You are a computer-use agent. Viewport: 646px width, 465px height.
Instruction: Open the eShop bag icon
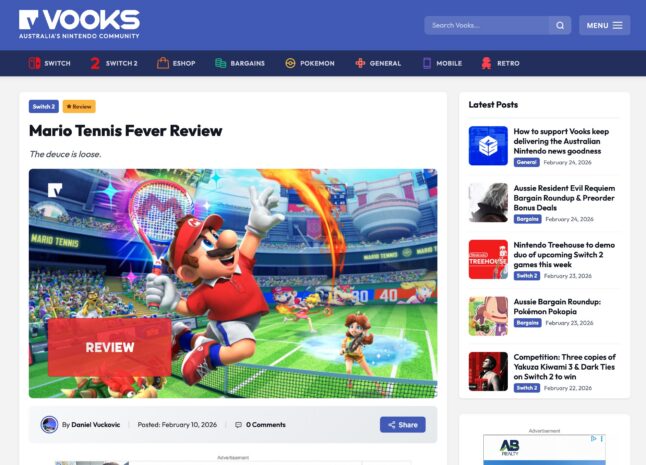pos(163,63)
